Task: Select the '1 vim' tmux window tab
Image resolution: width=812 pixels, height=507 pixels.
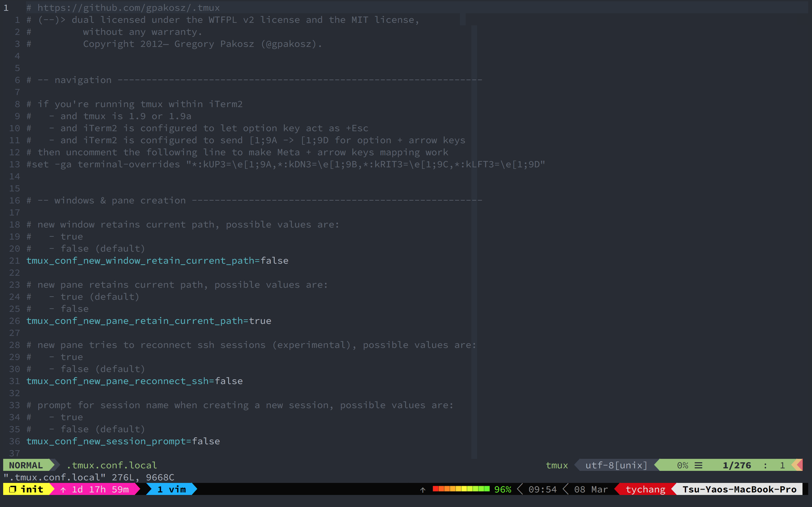Action: click(x=172, y=489)
